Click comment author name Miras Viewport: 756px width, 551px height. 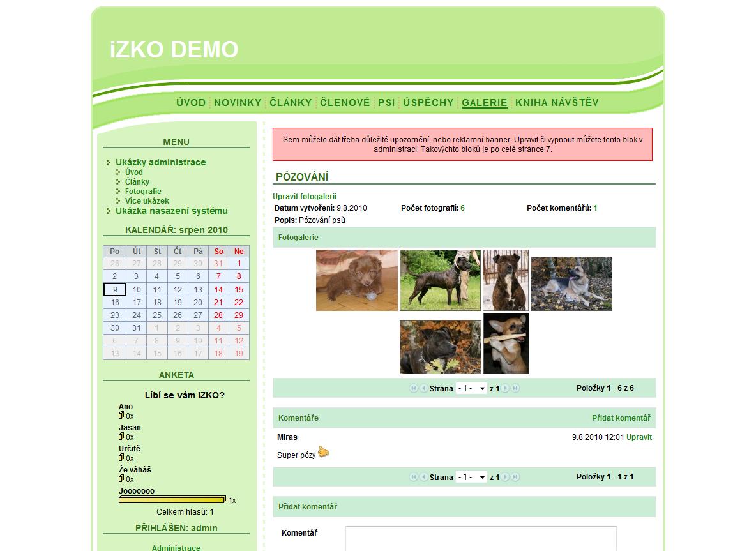pyautogui.click(x=287, y=437)
